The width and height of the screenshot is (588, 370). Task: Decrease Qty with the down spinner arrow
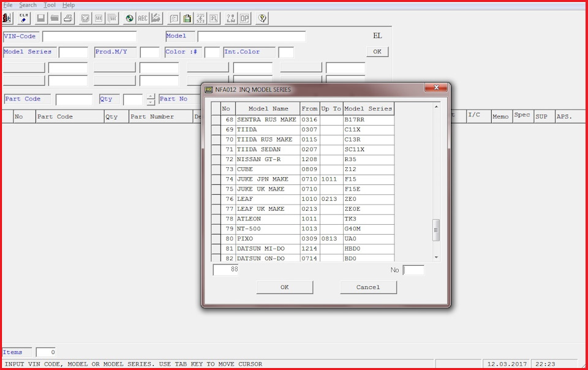click(x=151, y=102)
